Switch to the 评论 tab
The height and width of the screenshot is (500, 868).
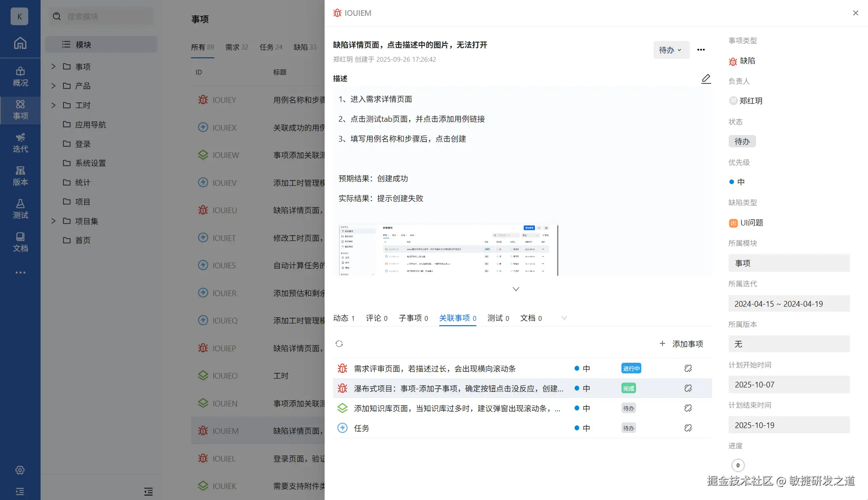(376, 318)
